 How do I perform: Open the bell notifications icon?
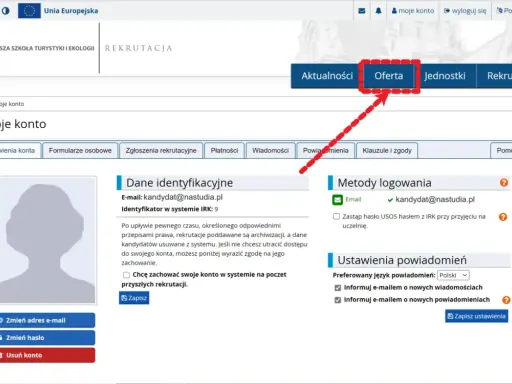pos(378,11)
